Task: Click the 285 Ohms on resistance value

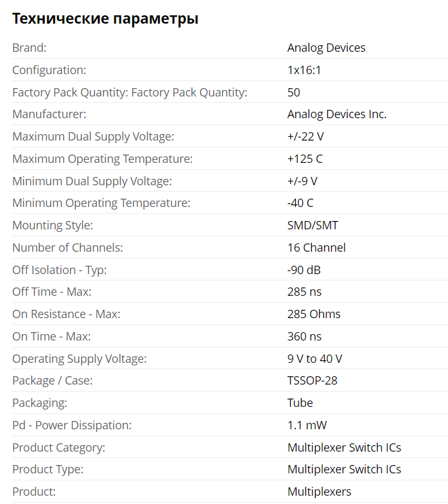Action: (314, 314)
